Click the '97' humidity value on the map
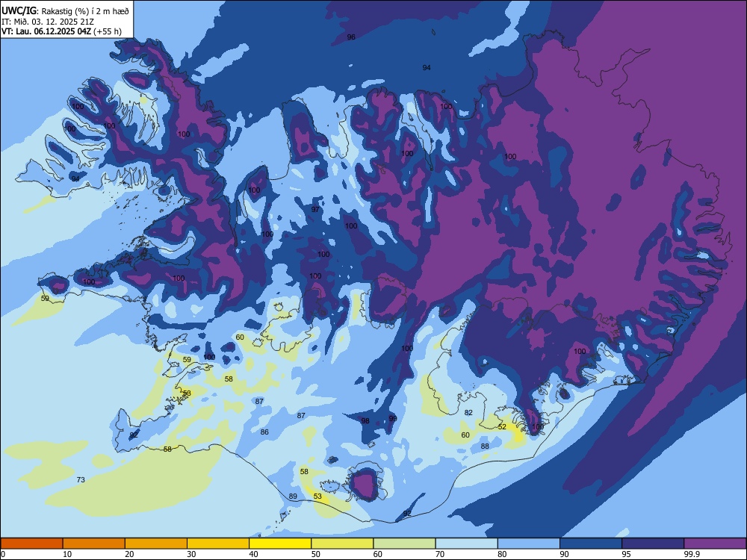This screenshot has width=747, height=560. pos(315,210)
